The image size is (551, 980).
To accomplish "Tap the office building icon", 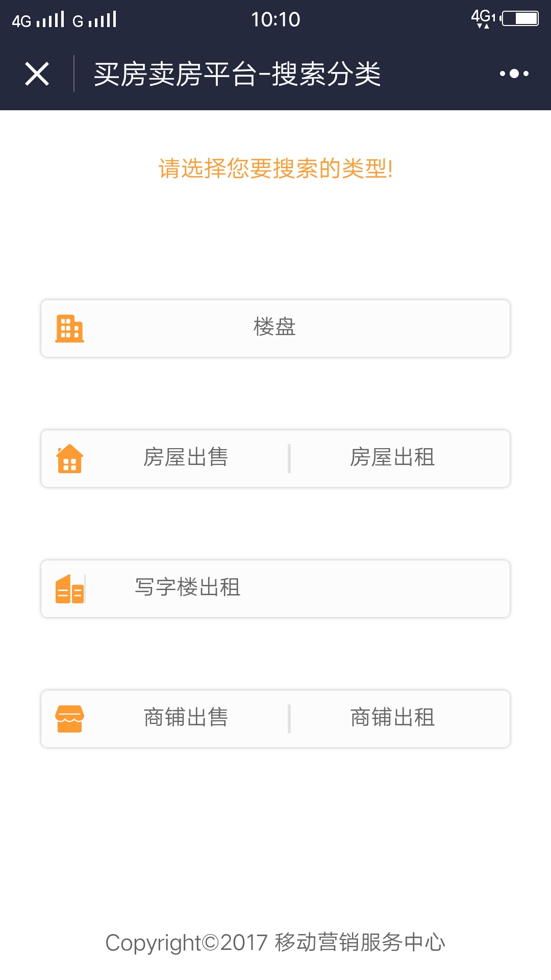I will pyautogui.click(x=70, y=589).
